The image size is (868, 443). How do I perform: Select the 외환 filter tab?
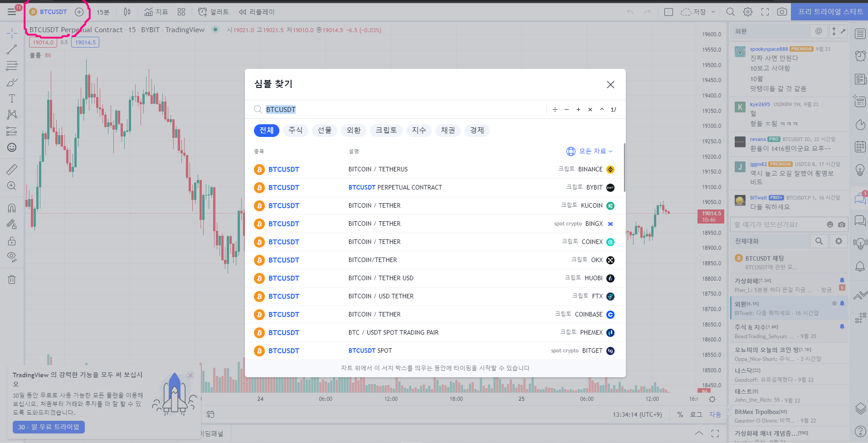tap(354, 131)
